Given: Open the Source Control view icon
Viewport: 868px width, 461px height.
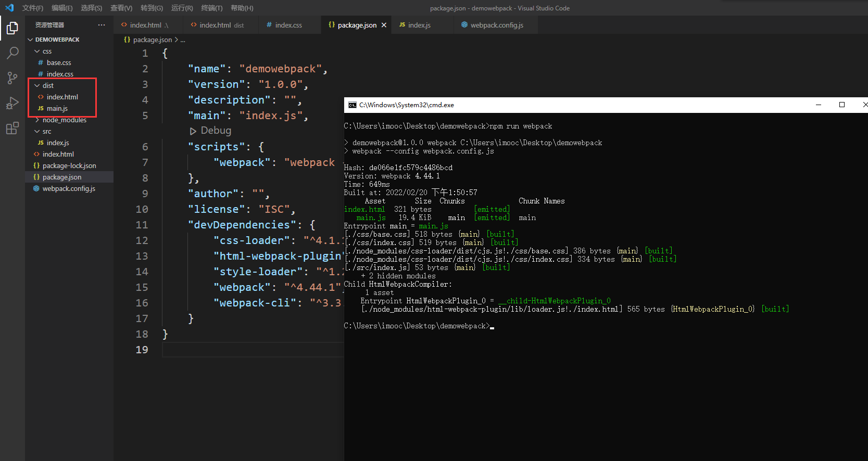Looking at the screenshot, I should point(12,78).
